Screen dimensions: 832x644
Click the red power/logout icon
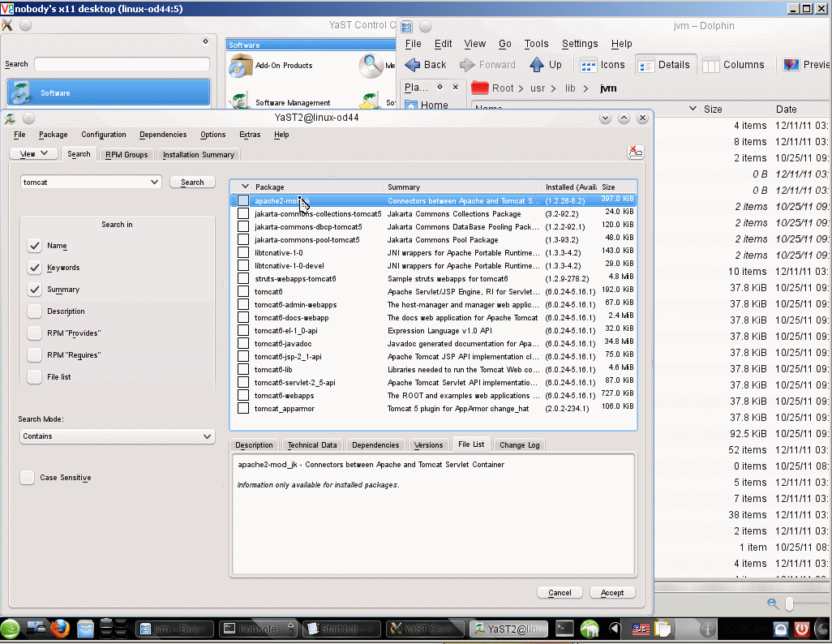802,629
